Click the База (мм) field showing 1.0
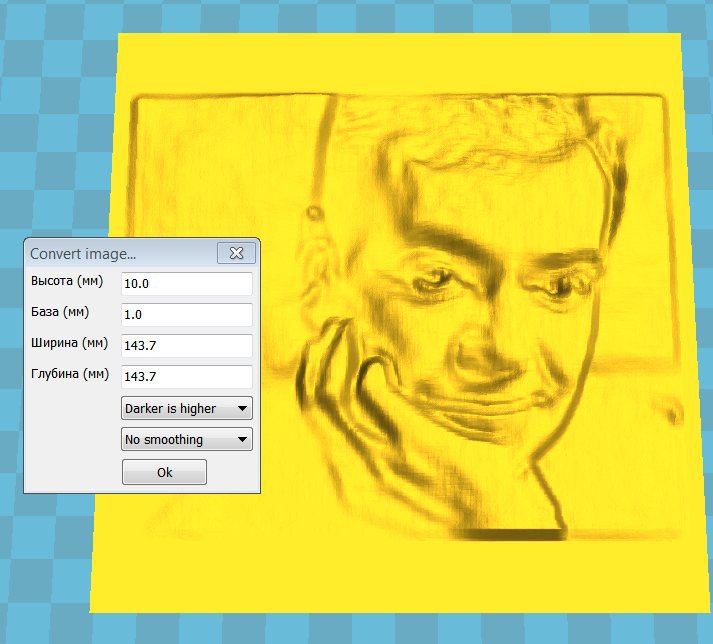Viewport: 713px width, 644px height. coord(187,315)
